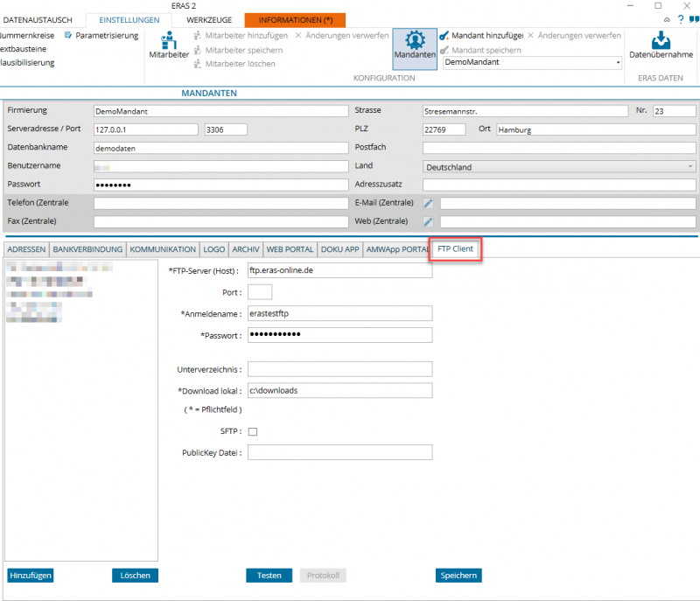Test the FTP connection with Testen
This screenshot has height=601, width=700.
click(x=269, y=576)
